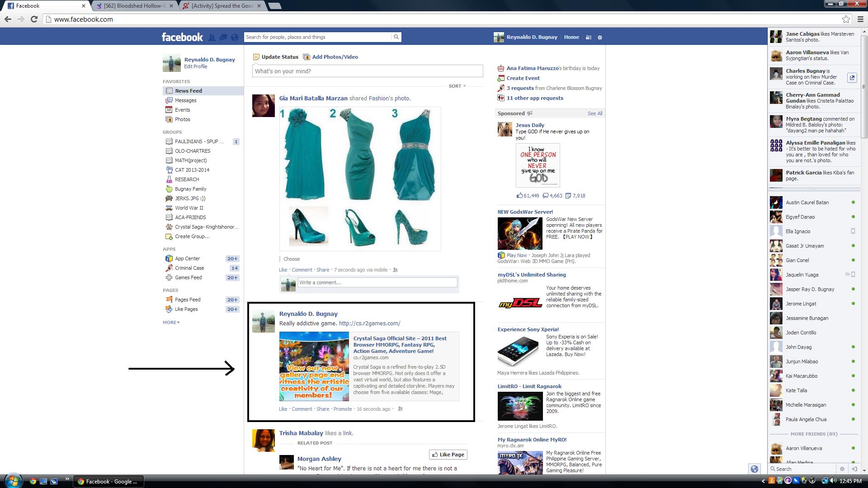Expand MORE in the left sidebar
Viewport: 868px width, 488px height.
click(171, 322)
